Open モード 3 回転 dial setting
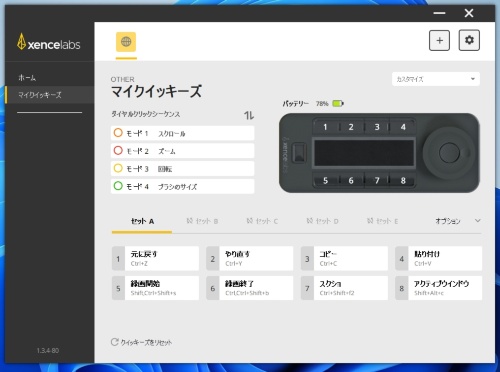The width and height of the screenshot is (500, 372). pyautogui.click(x=182, y=169)
